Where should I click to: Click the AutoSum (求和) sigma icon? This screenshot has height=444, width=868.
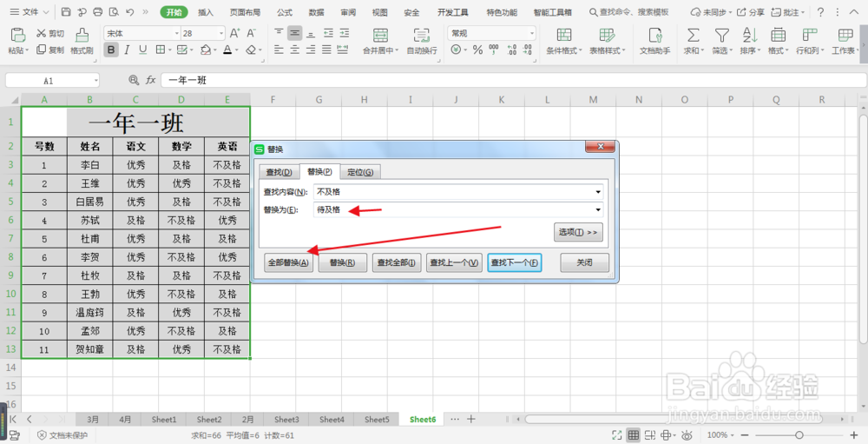coord(693,36)
